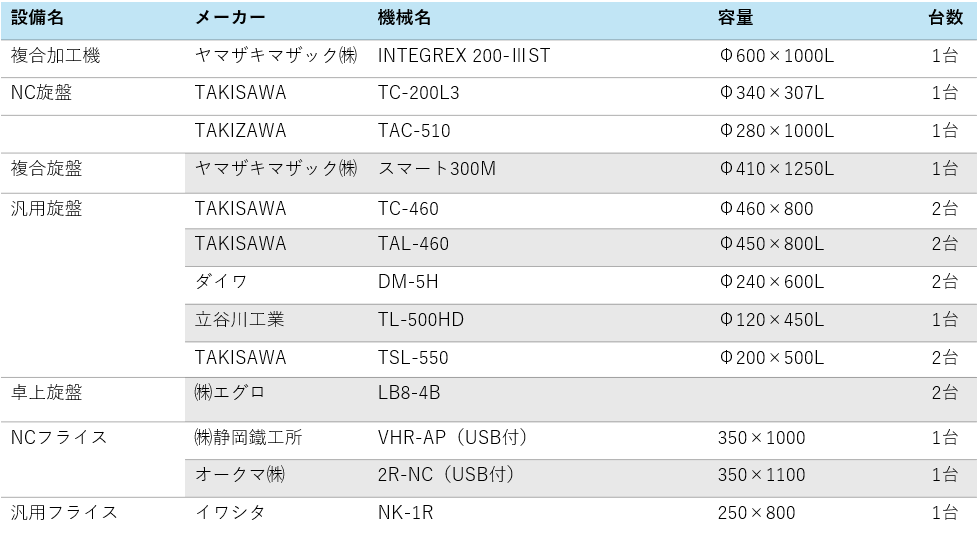Click the メーカー column header

230,18
